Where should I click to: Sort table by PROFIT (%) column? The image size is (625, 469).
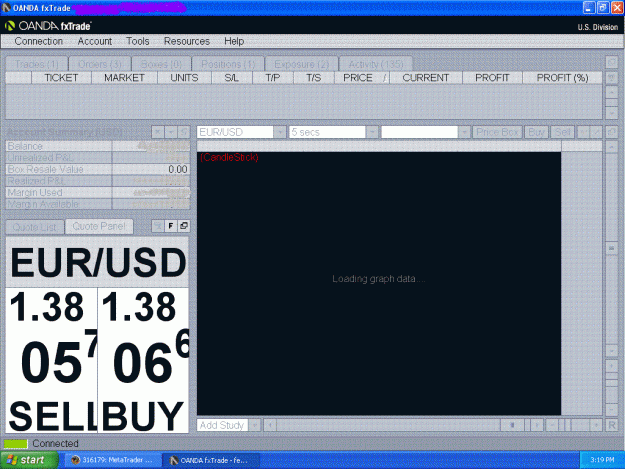tap(562, 78)
